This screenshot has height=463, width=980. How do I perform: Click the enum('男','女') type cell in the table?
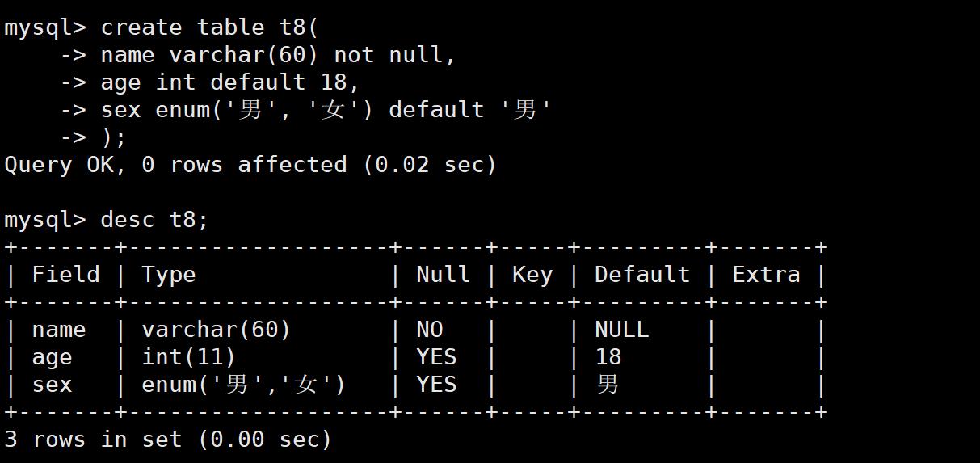[243, 385]
